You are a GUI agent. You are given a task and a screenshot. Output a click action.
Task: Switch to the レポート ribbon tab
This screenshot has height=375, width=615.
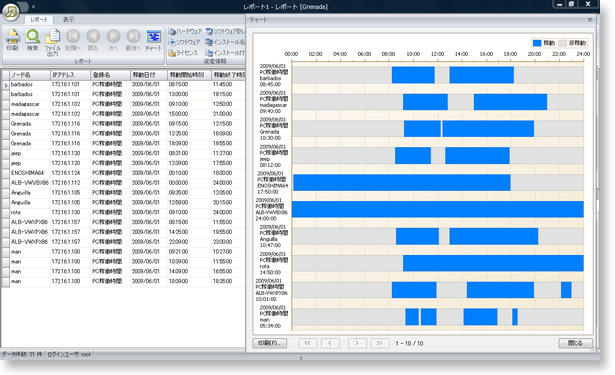tap(39, 19)
